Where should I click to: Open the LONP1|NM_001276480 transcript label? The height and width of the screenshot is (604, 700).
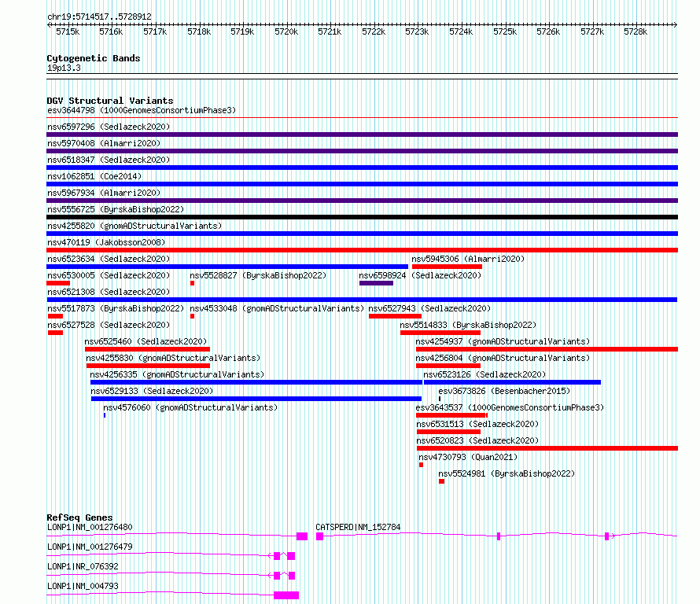pos(90,527)
